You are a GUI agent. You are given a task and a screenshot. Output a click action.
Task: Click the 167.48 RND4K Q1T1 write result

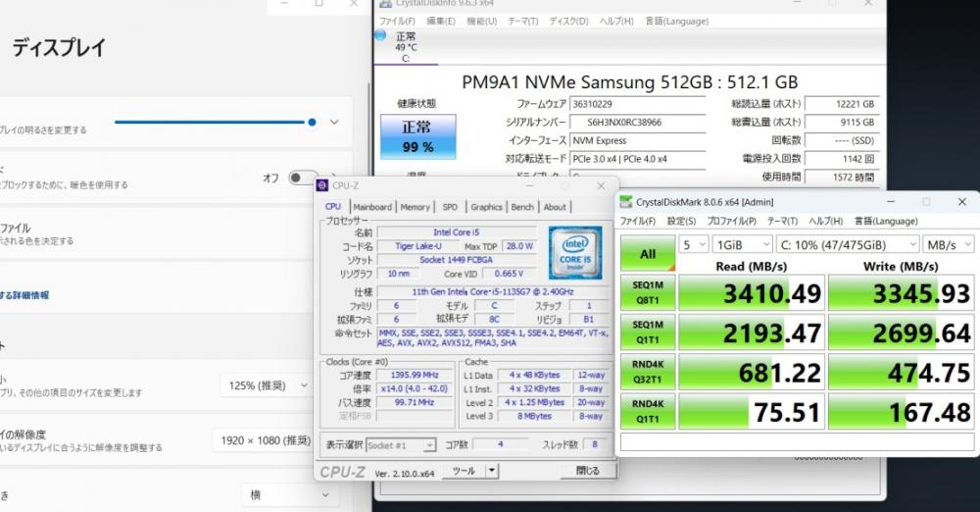(x=901, y=411)
